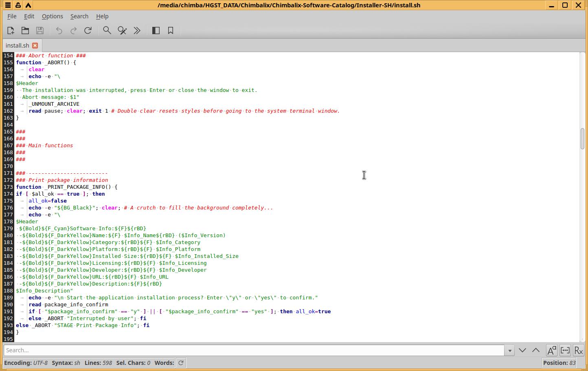
Task: Close the editor window
Action: pos(578,5)
